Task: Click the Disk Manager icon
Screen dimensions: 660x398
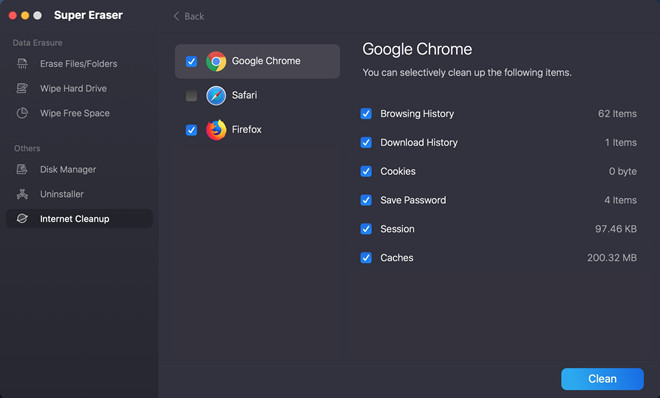Action: 22,169
